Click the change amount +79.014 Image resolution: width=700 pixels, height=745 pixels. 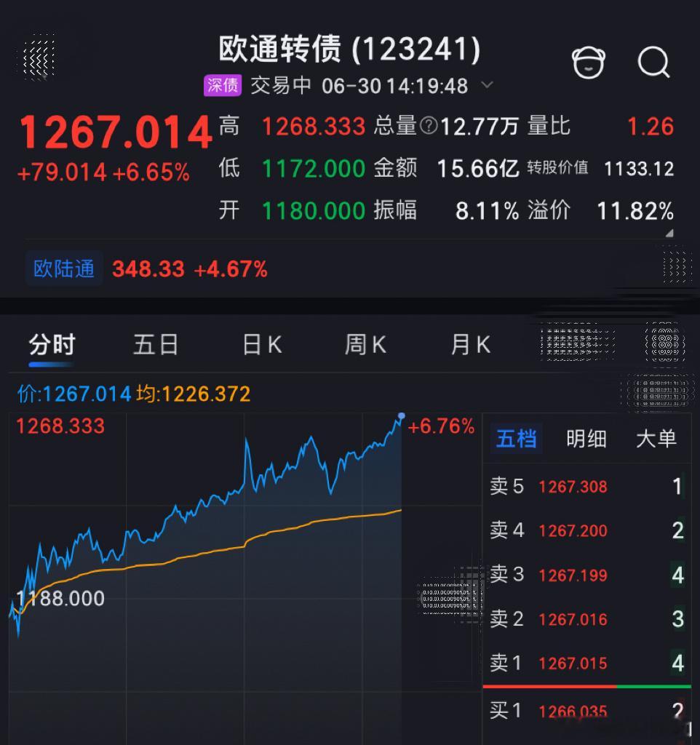coord(62,172)
